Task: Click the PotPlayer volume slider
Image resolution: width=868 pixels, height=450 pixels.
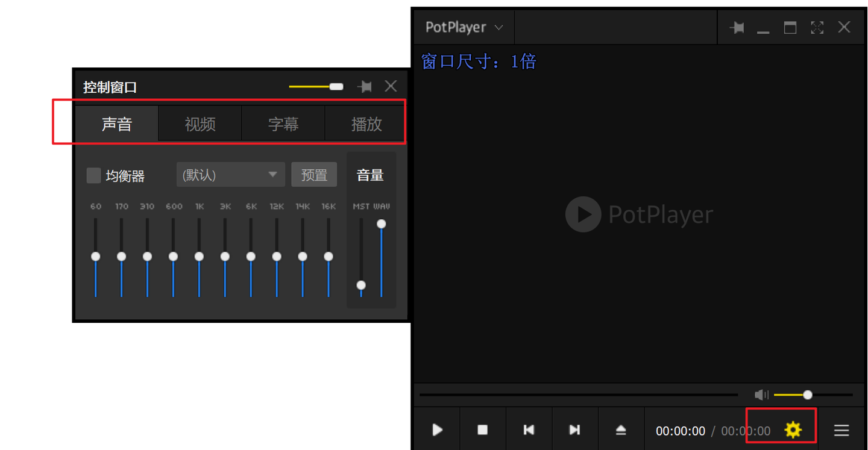Action: (x=813, y=395)
